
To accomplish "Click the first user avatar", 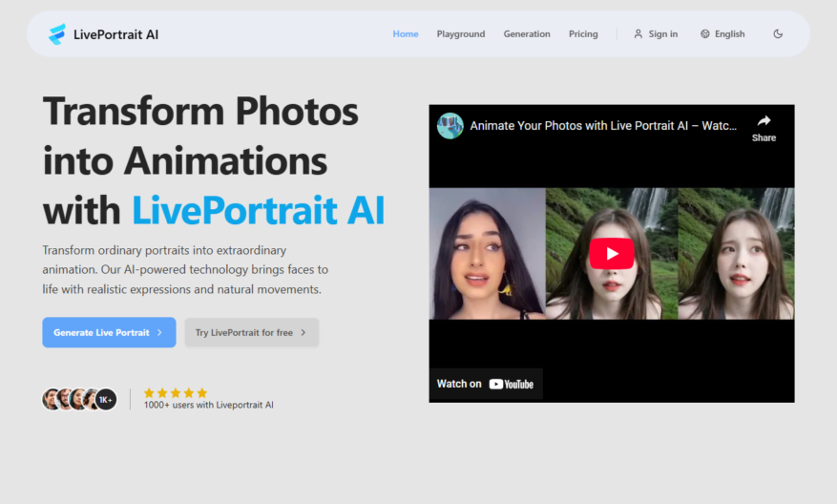I will tap(51, 399).
